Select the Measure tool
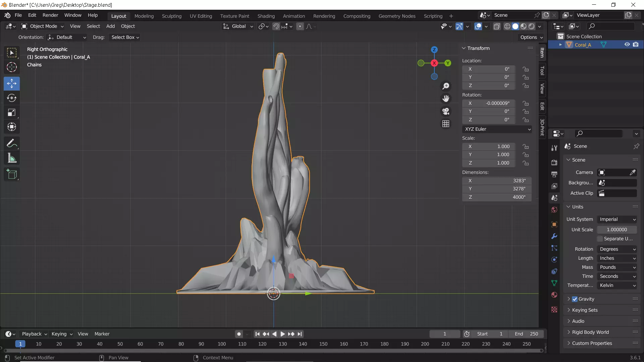The width and height of the screenshot is (644, 362). pos(12,158)
